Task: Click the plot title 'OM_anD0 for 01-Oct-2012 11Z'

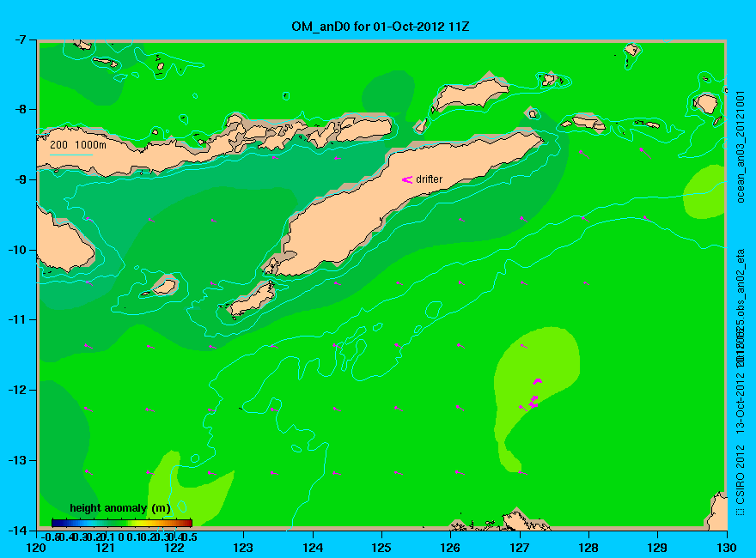Action: (x=380, y=27)
